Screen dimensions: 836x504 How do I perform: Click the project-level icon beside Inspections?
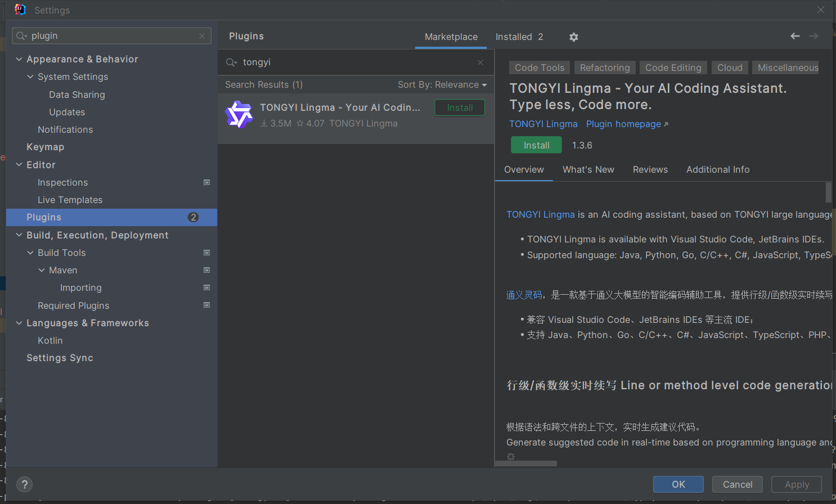click(206, 182)
